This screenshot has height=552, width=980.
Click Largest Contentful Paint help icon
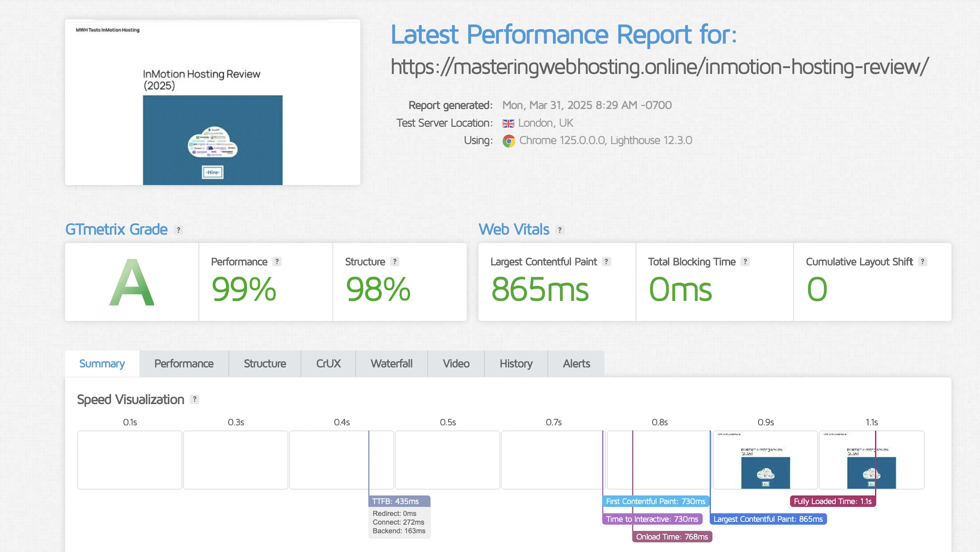coord(606,262)
